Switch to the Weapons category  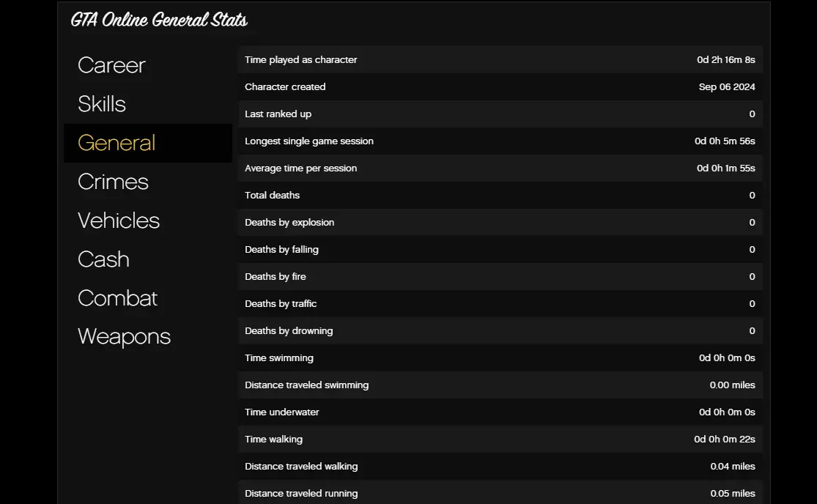[124, 337]
